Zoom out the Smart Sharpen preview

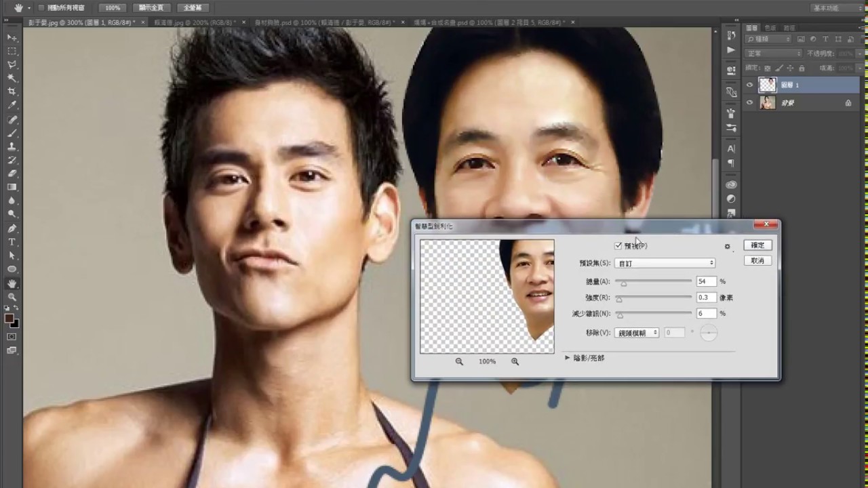click(x=459, y=362)
